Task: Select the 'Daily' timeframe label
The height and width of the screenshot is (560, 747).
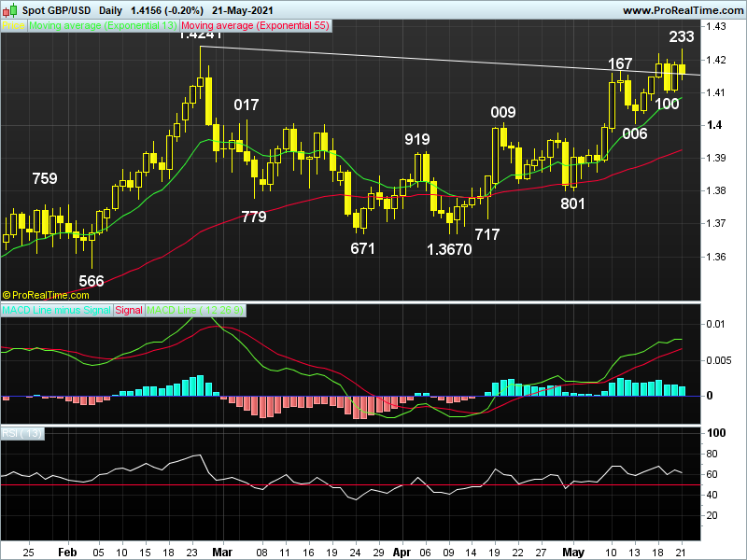Action: (x=110, y=10)
